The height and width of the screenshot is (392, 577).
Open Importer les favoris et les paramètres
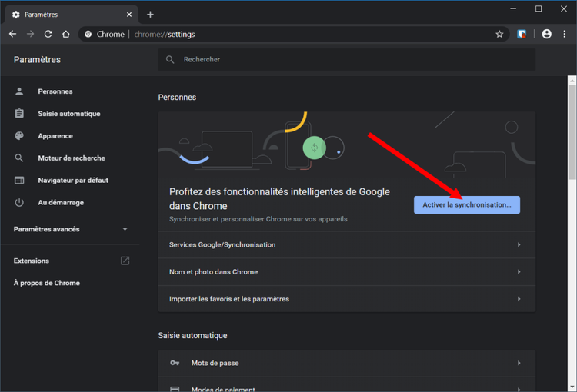pyautogui.click(x=346, y=298)
